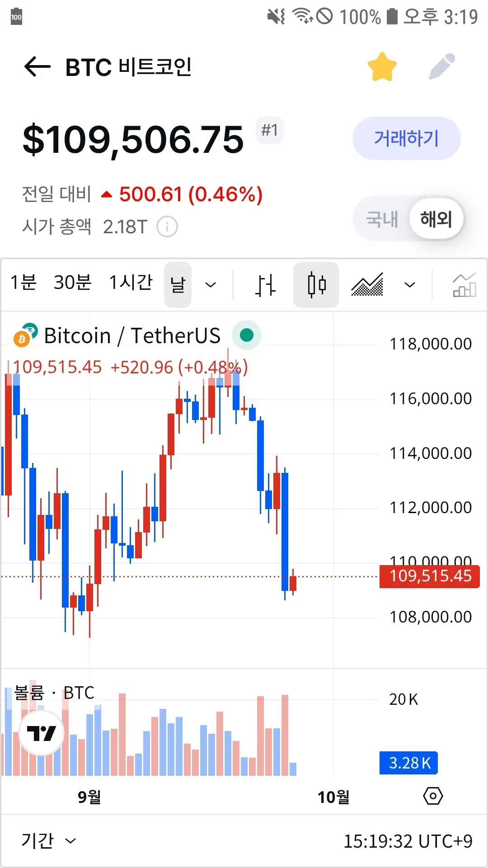Select the 1분 interval tab

click(x=23, y=283)
